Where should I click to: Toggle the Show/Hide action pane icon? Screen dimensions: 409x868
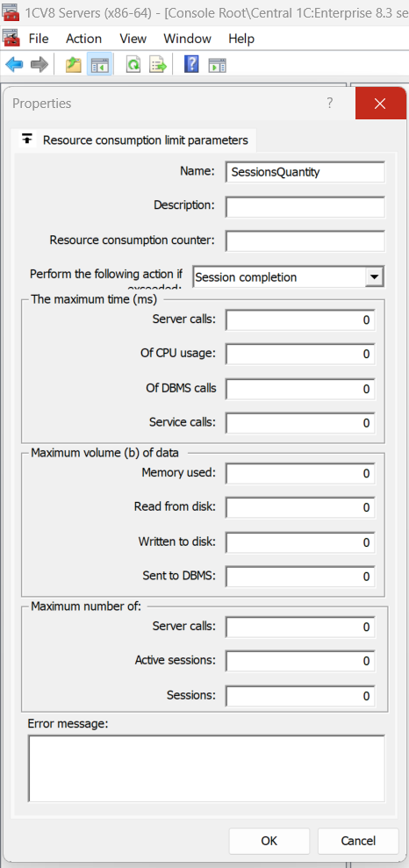[x=217, y=65]
